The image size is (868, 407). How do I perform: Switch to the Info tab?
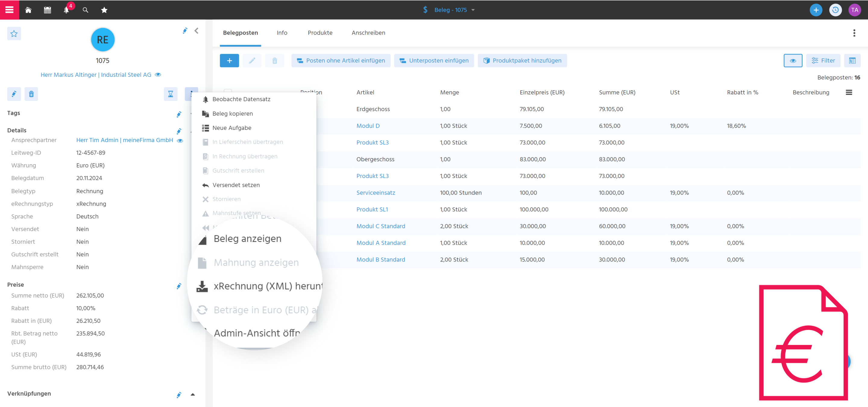coord(282,33)
